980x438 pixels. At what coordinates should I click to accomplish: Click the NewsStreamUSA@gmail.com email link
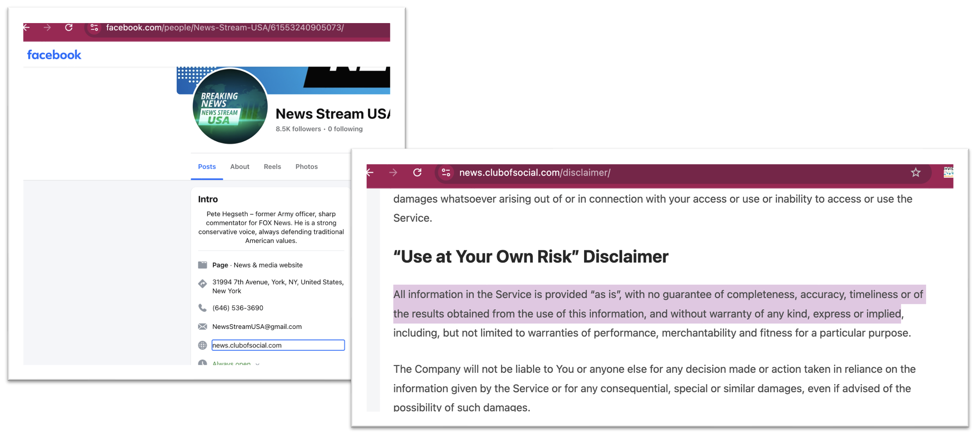(257, 327)
